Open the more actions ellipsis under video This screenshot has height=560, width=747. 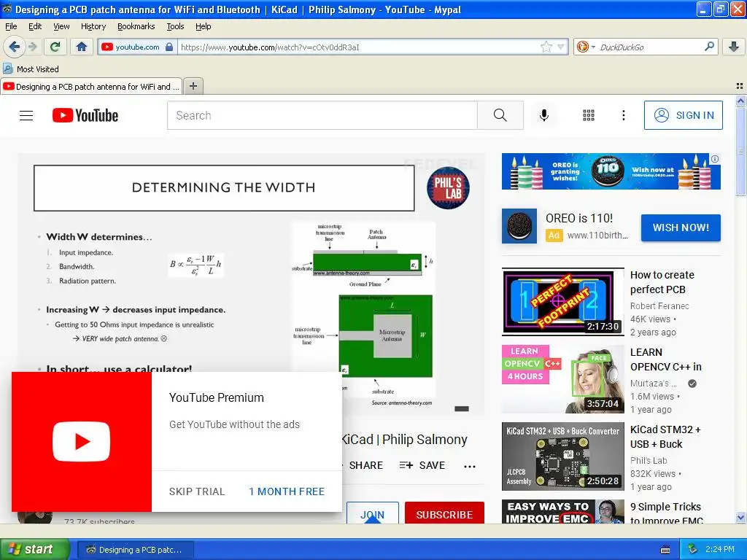pyautogui.click(x=470, y=466)
